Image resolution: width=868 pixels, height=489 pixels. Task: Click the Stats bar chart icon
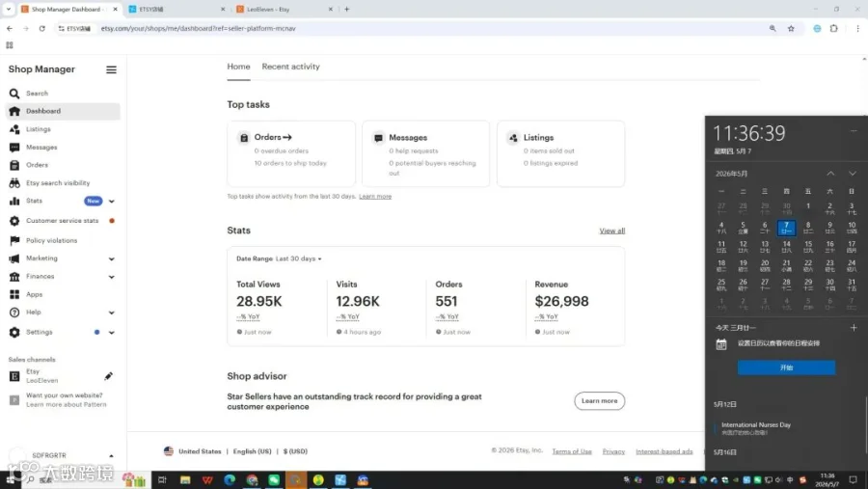pyautogui.click(x=14, y=201)
